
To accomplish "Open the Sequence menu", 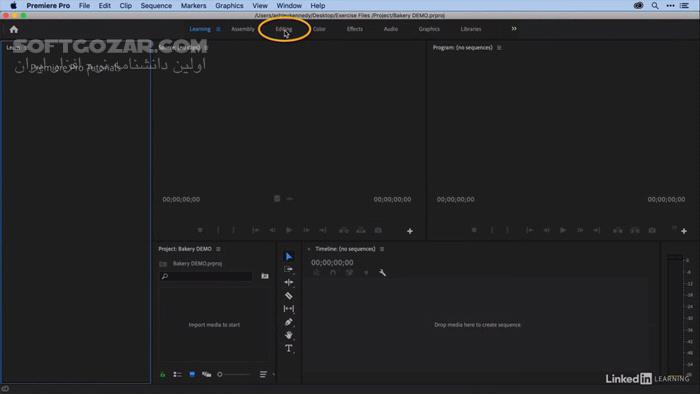I will tap(156, 6).
